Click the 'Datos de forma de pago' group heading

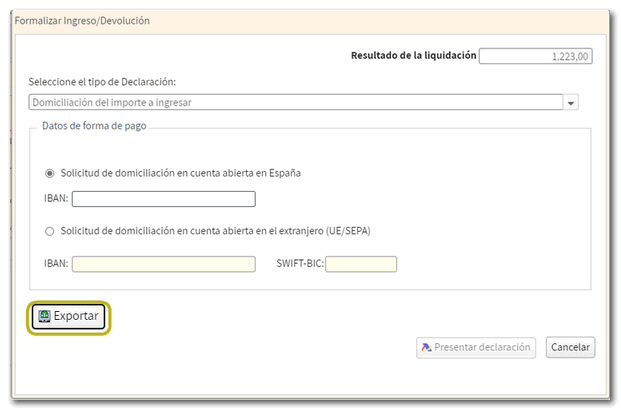[95, 125]
